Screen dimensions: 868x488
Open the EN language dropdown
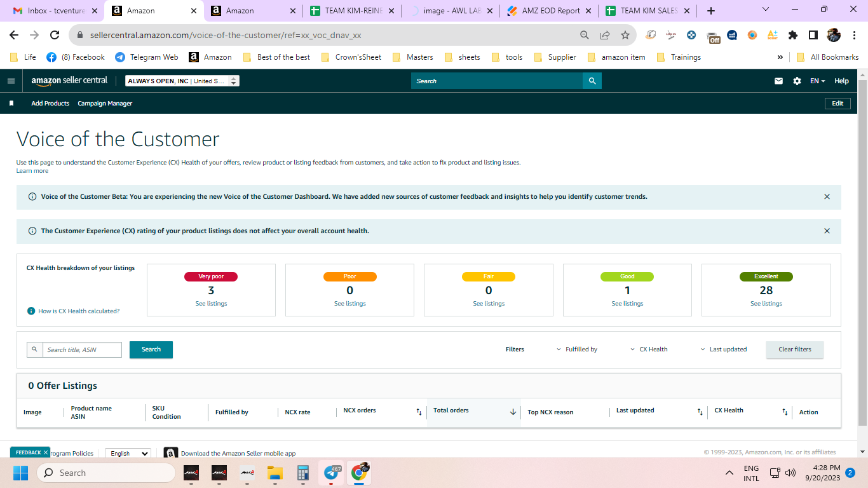[817, 81]
